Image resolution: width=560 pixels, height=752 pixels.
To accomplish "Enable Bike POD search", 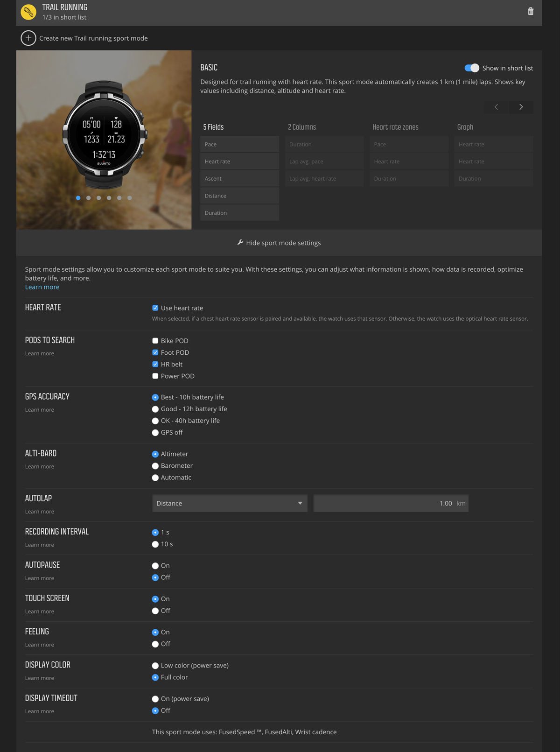I will click(155, 341).
